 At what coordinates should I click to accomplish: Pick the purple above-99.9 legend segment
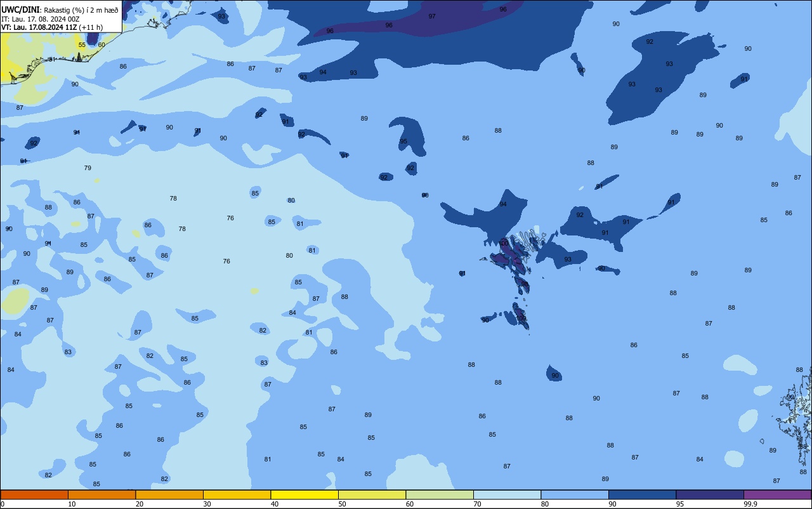[777, 494]
